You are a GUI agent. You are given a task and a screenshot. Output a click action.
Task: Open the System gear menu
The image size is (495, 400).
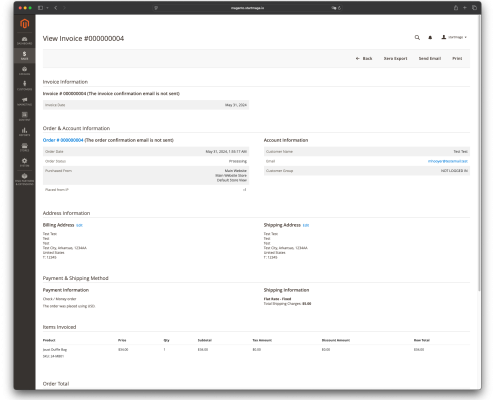tap(24, 163)
